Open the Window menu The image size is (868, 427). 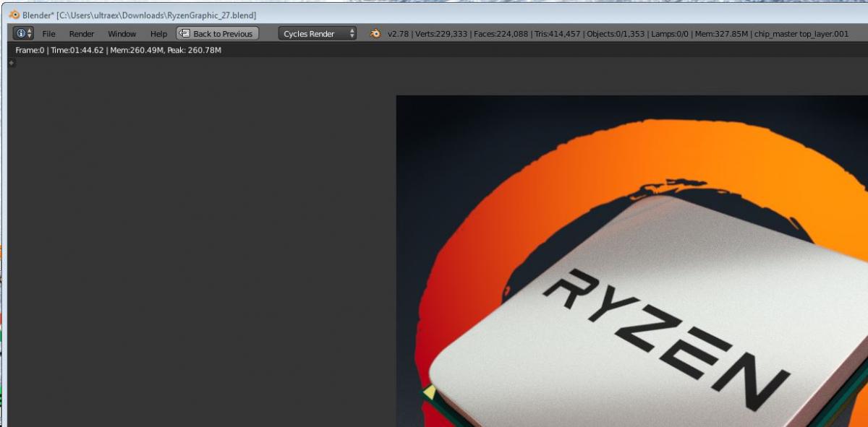[122, 34]
